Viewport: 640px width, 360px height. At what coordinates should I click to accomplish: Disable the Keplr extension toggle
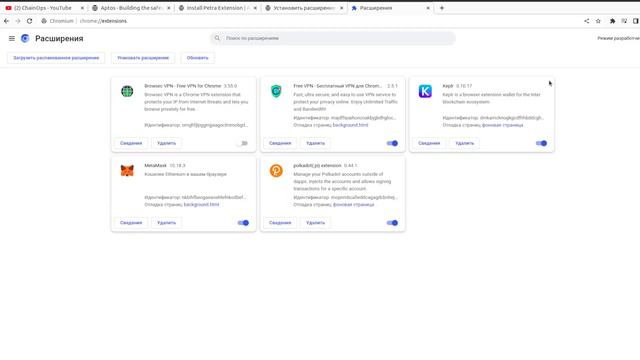(541, 143)
